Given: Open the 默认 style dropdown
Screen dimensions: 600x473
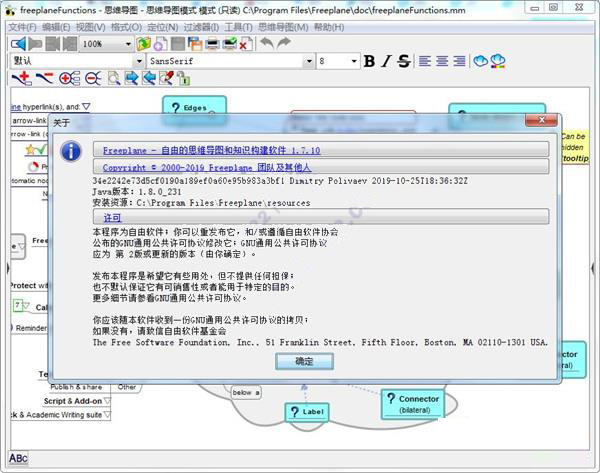Looking at the screenshot, I should pos(139,61).
